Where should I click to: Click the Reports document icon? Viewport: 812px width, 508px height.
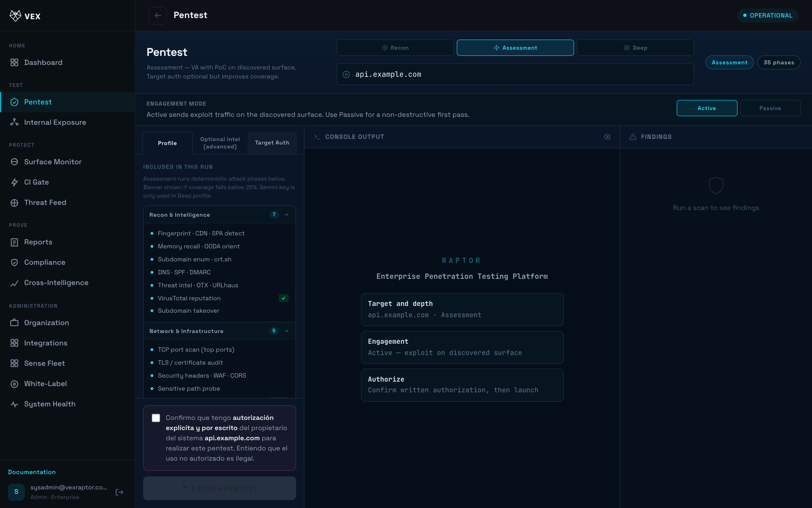point(14,242)
